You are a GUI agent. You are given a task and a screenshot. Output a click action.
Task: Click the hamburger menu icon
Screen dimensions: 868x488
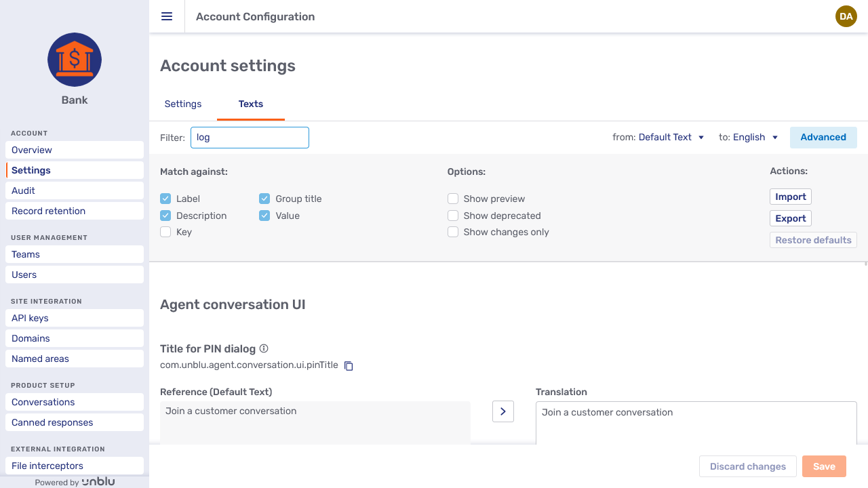coord(167,16)
